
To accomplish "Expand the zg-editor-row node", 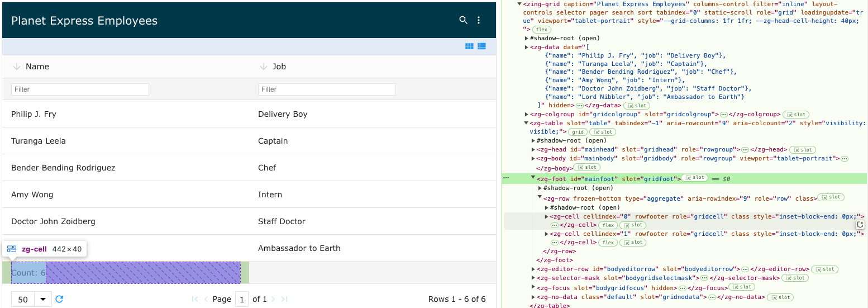I will point(533,269).
